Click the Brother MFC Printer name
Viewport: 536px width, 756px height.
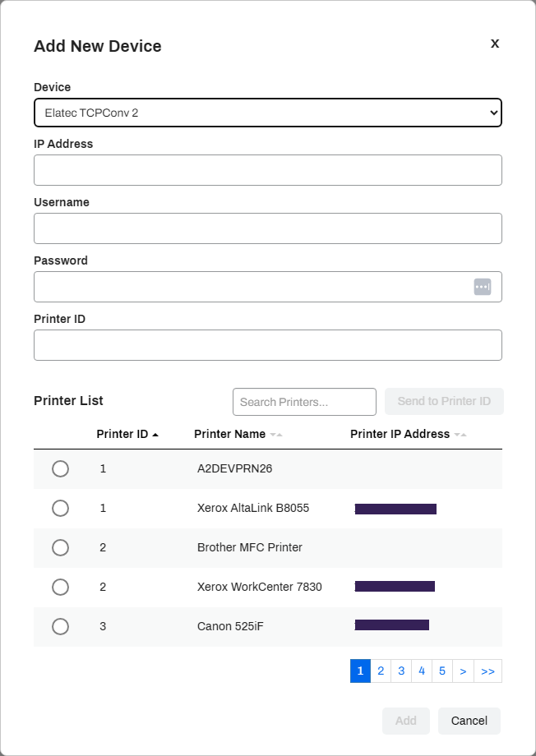[x=250, y=548]
